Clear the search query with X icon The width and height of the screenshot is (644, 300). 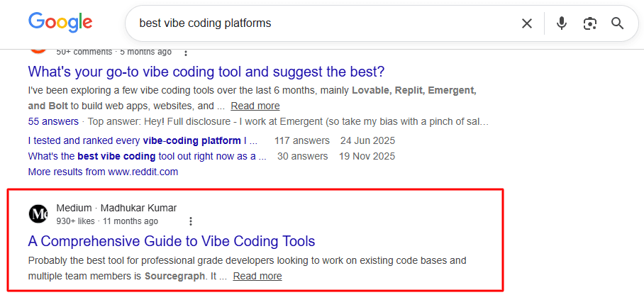click(526, 23)
